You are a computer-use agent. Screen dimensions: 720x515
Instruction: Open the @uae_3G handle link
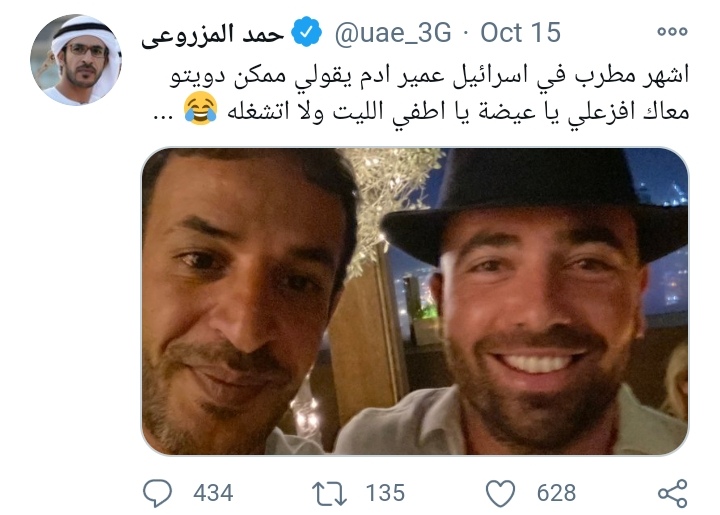(393, 33)
